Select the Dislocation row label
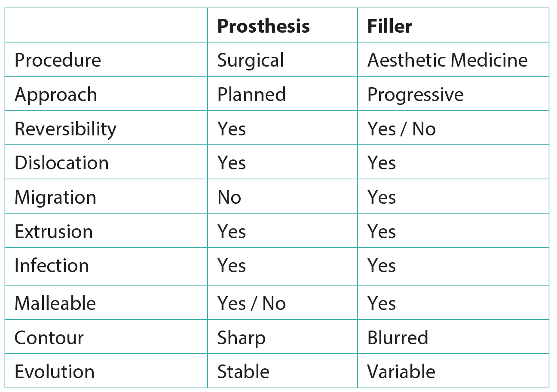 tap(61, 163)
